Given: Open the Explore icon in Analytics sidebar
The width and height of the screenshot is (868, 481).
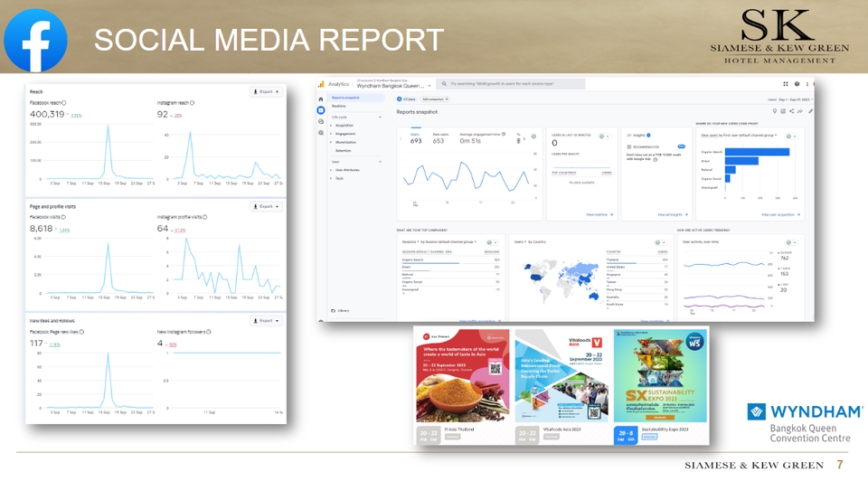Looking at the screenshot, I should (x=320, y=121).
